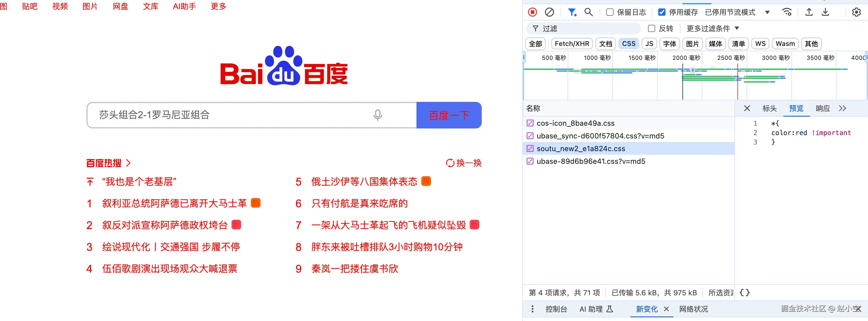
Task: Select cos-icon_8bae49a.css request
Action: (628, 123)
